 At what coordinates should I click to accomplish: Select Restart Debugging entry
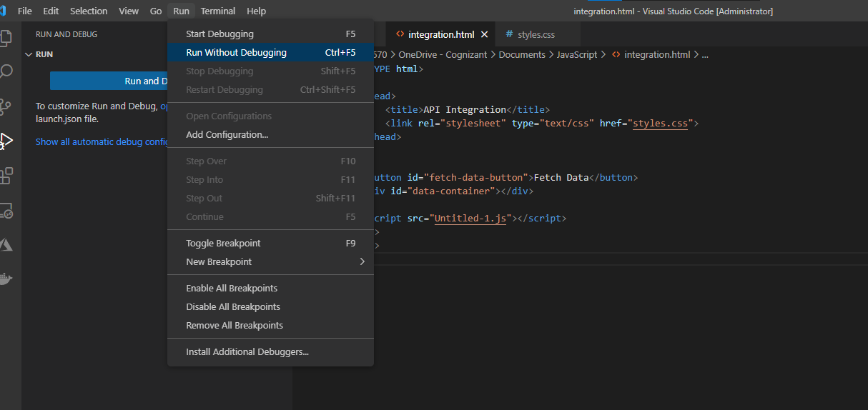pos(270,89)
